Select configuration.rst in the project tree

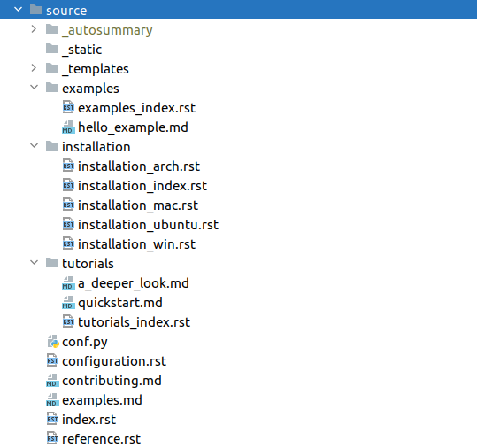114,361
